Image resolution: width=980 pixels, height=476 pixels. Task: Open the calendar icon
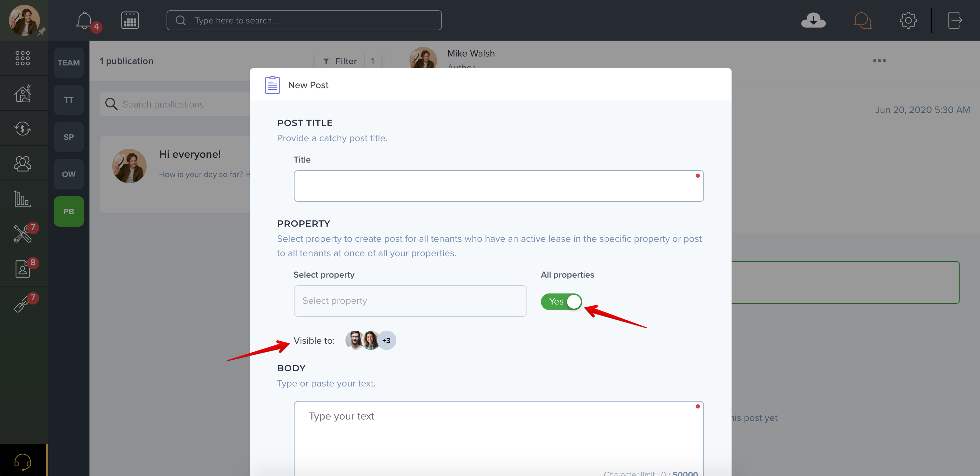[130, 21]
